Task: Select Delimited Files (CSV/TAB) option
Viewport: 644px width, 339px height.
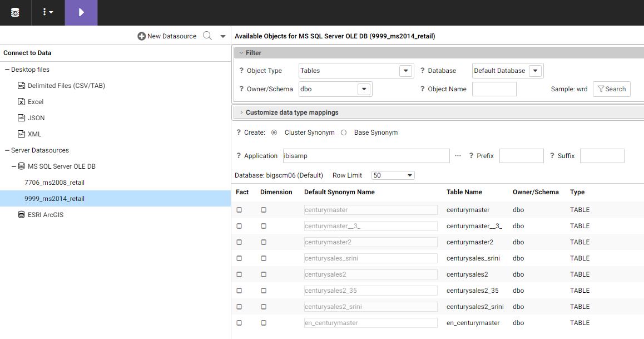Action: (66, 86)
